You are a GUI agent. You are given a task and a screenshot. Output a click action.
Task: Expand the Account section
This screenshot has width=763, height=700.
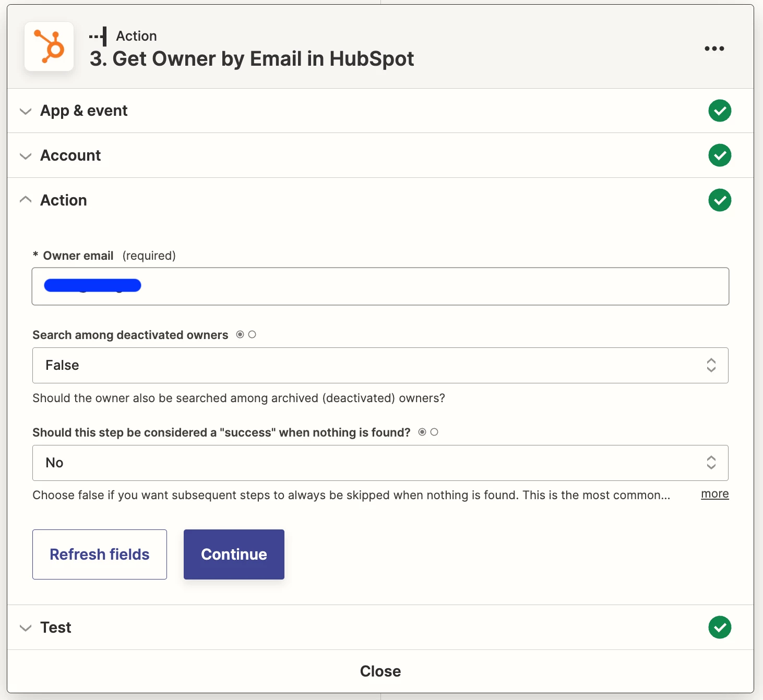click(x=380, y=155)
